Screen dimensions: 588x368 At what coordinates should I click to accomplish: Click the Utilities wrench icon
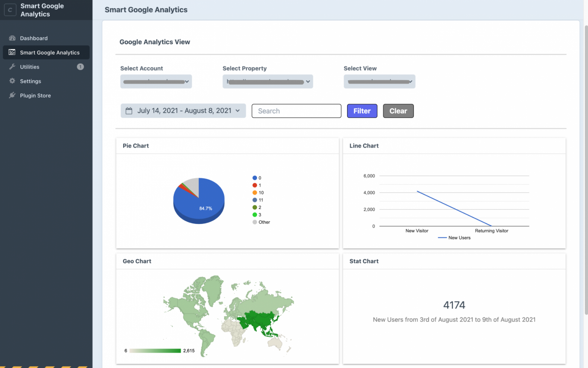pyautogui.click(x=12, y=67)
